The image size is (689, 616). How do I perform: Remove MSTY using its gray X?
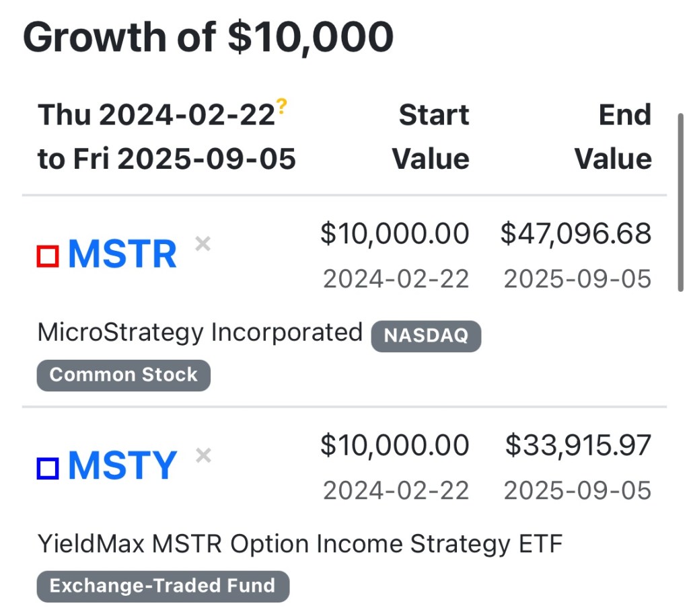click(203, 456)
